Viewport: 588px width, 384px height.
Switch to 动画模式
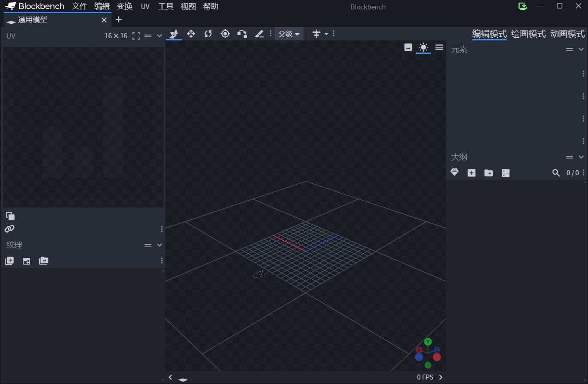tap(567, 34)
